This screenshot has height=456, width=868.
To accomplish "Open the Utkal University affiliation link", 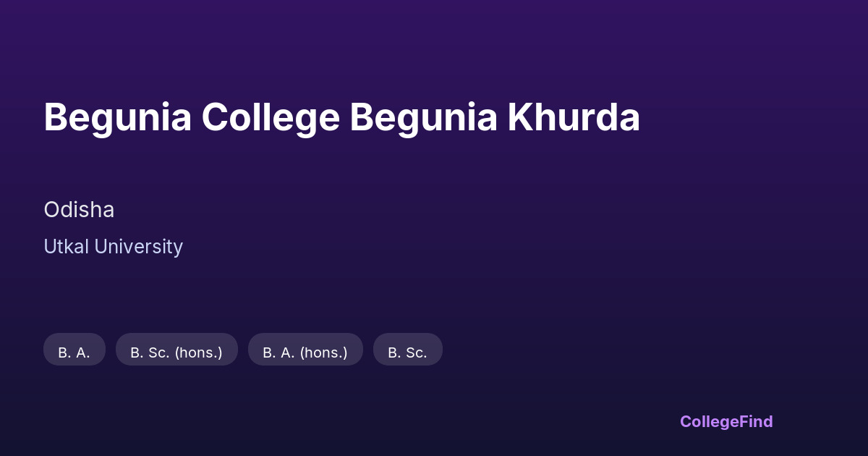I will [x=113, y=247].
